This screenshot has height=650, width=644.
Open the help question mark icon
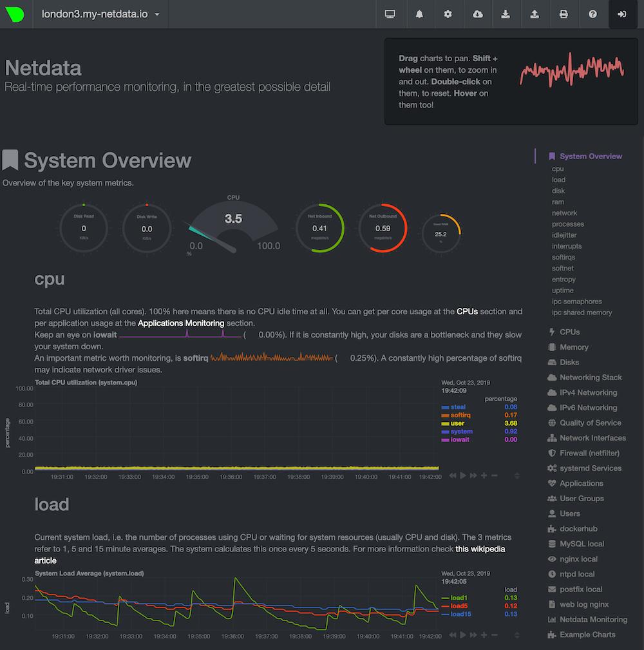click(592, 14)
